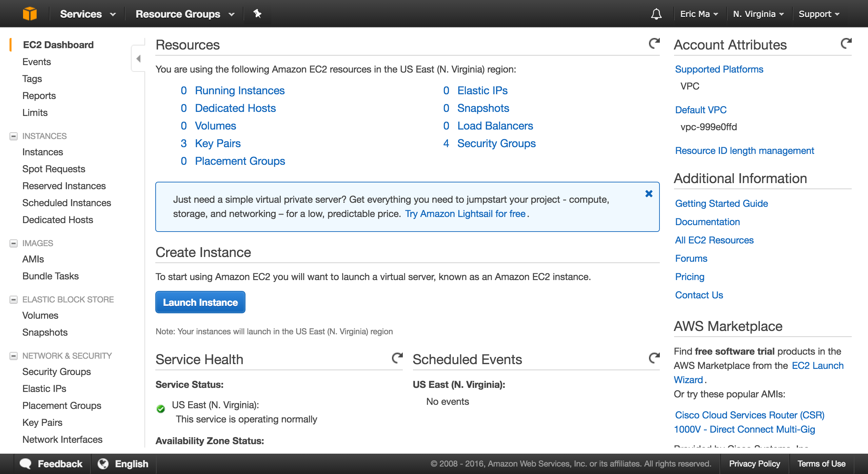Open Spot Requests in sidebar

coord(54,169)
